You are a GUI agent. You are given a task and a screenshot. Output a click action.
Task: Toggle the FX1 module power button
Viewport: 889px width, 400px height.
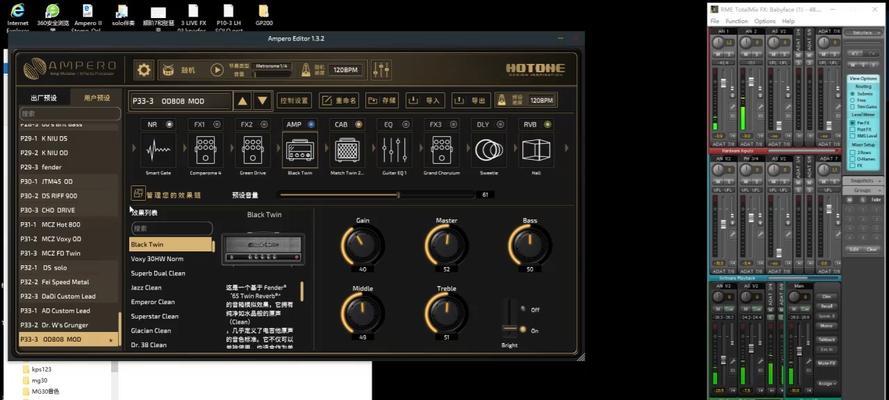pyautogui.click(x=217, y=124)
